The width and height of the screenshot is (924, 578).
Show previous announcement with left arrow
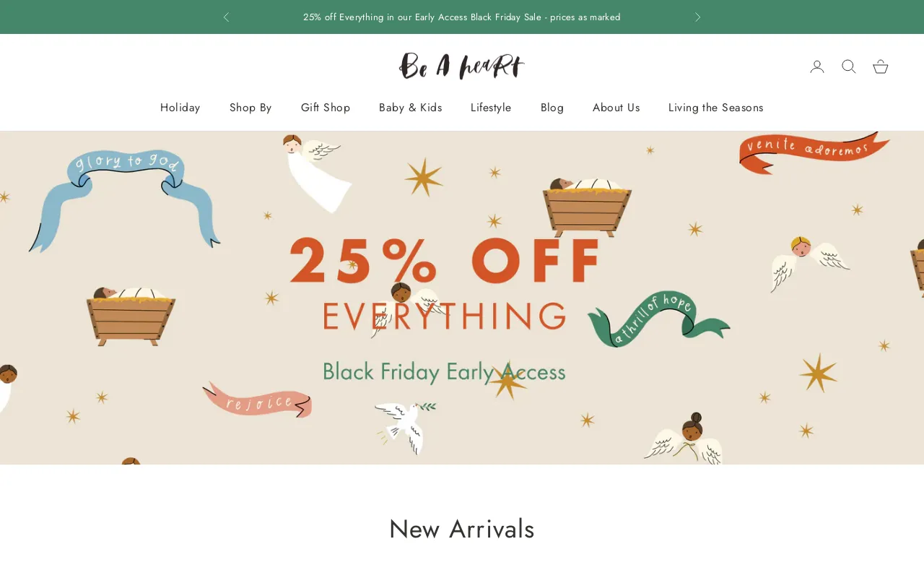click(226, 17)
